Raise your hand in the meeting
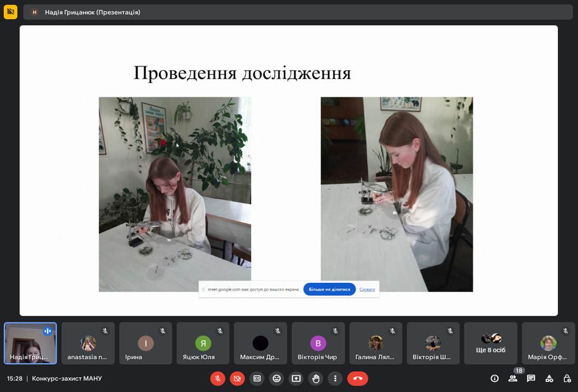 coord(316,378)
